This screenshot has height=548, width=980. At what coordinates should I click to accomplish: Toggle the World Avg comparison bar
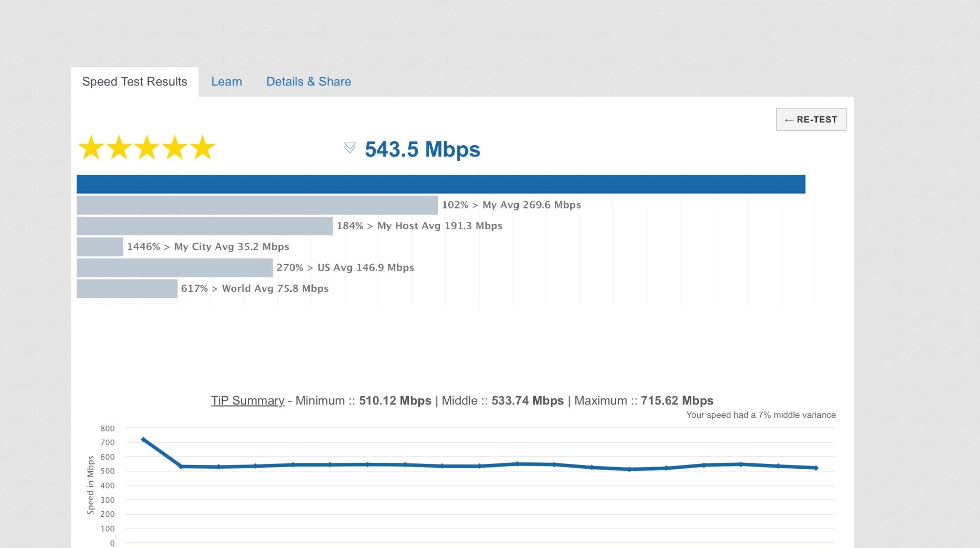click(x=127, y=288)
